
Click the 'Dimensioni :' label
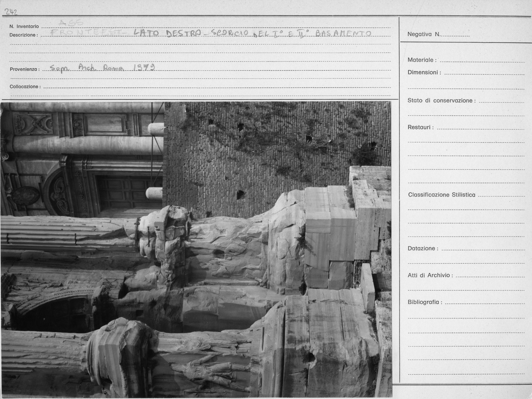click(424, 72)
